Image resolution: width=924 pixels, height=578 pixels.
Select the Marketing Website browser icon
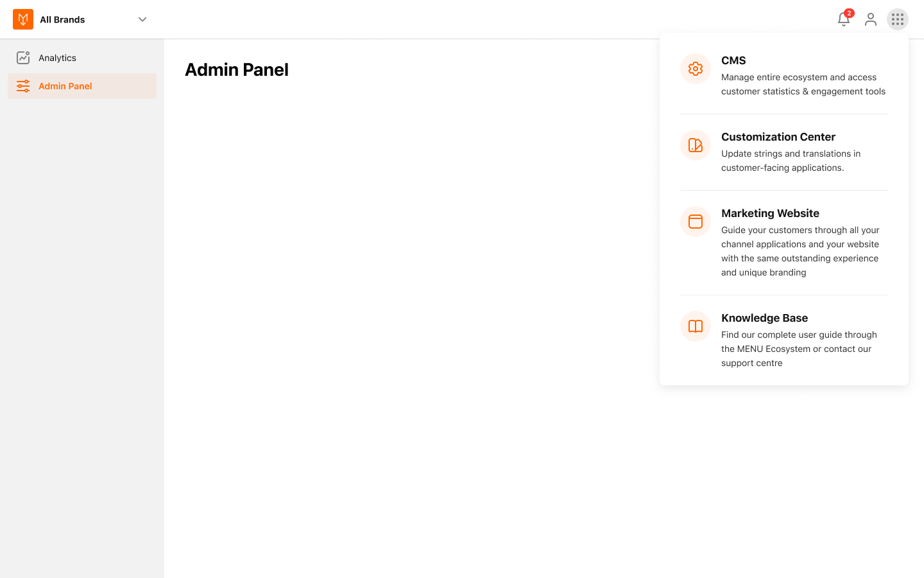(x=695, y=222)
